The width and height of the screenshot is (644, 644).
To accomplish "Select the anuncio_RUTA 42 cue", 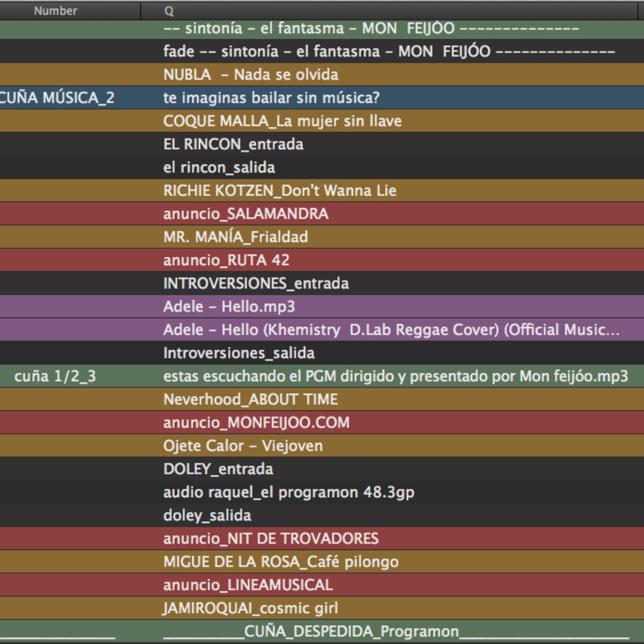I will pos(226,260).
